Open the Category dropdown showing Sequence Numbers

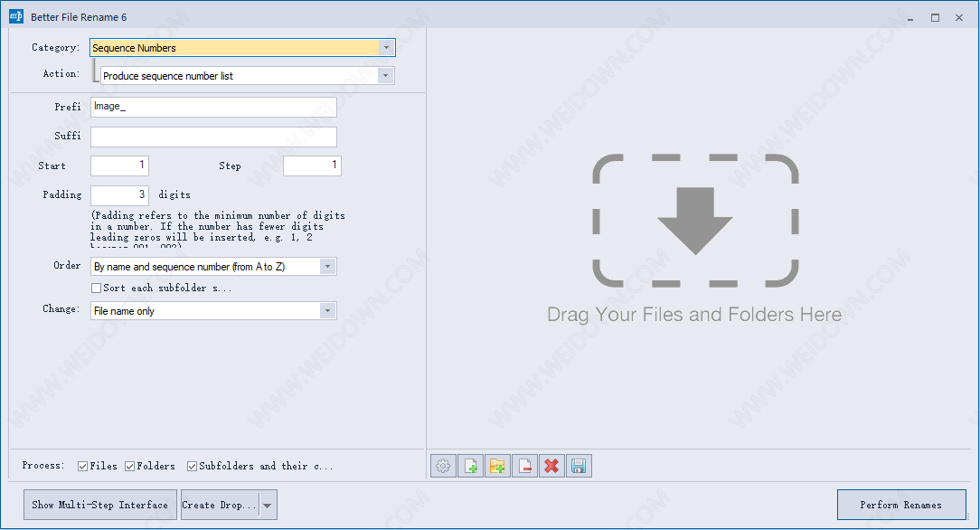pyautogui.click(x=242, y=48)
